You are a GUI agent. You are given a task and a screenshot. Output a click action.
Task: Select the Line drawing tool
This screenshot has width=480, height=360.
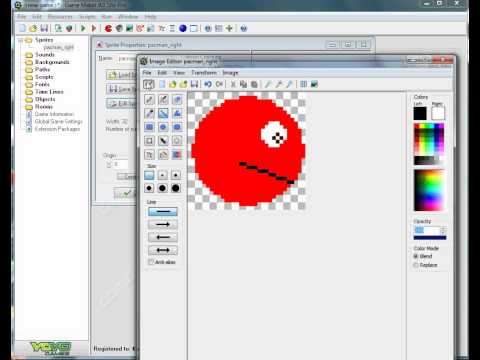pyautogui.click(x=163, y=113)
